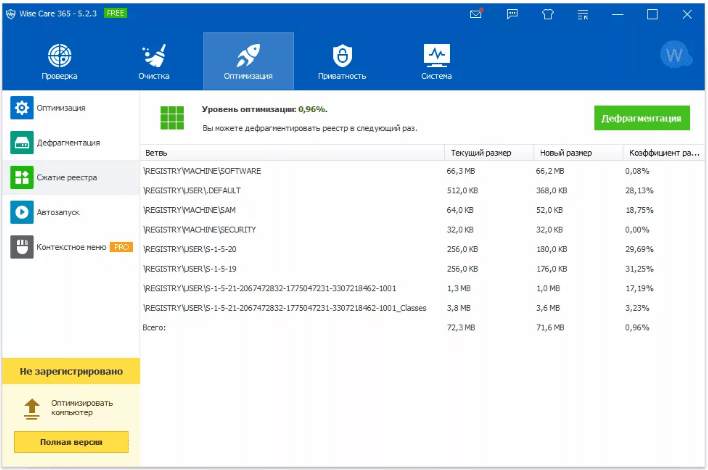Go to the Система monitor tab
The image size is (708, 470).
coord(437,61)
